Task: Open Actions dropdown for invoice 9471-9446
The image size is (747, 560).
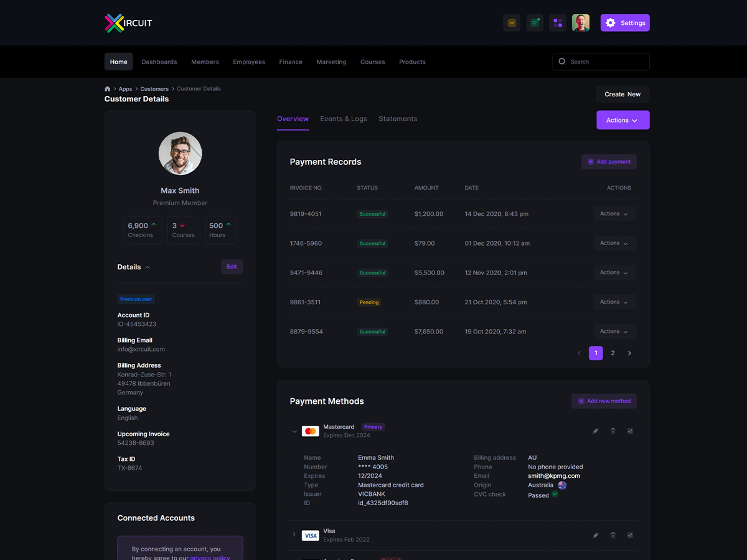Action: [614, 273]
